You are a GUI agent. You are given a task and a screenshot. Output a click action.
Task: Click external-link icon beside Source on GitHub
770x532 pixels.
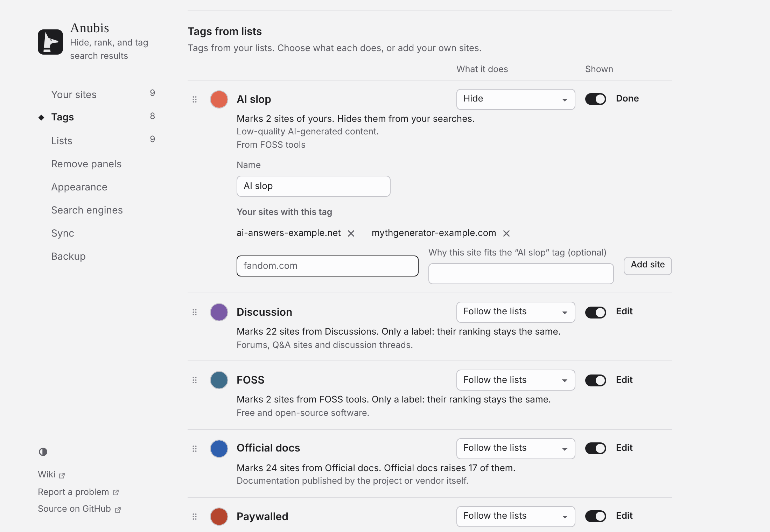click(118, 510)
